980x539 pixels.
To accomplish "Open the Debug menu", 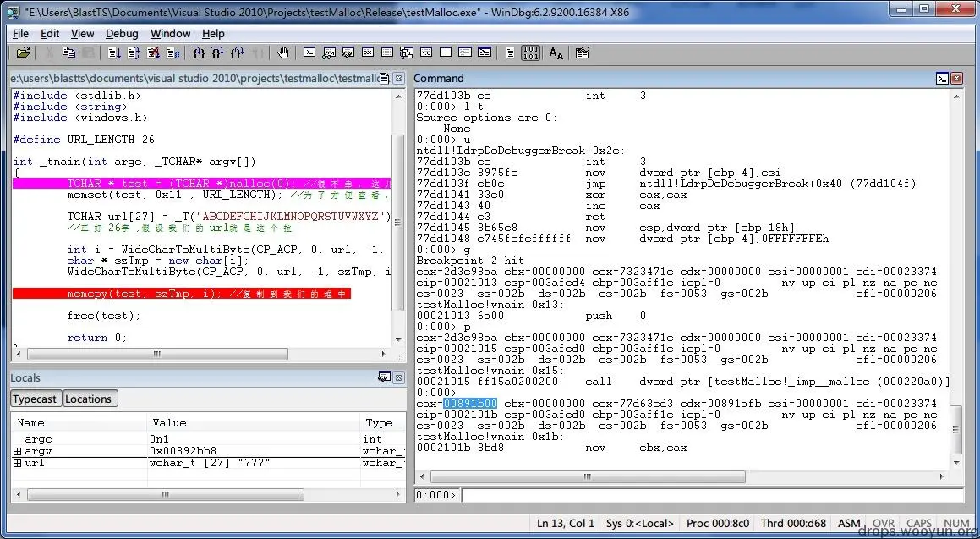I will [x=122, y=34].
